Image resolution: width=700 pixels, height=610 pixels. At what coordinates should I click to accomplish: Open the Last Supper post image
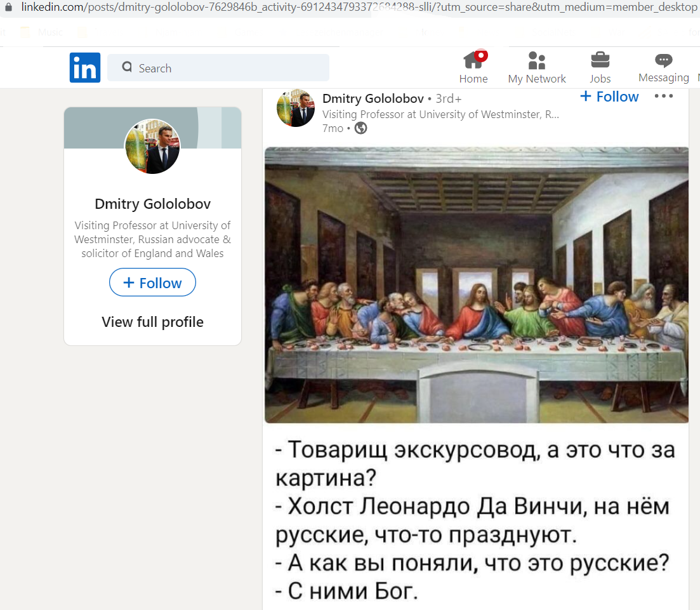[x=477, y=285]
